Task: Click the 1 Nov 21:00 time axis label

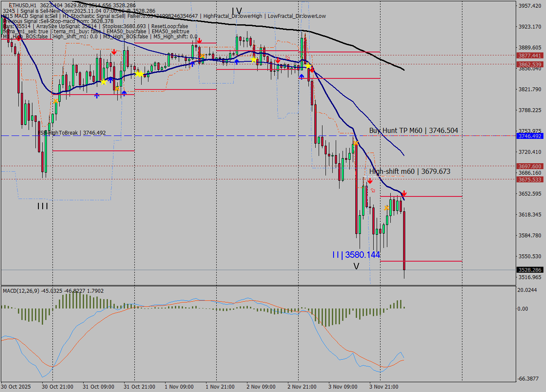Action: pos(220,387)
